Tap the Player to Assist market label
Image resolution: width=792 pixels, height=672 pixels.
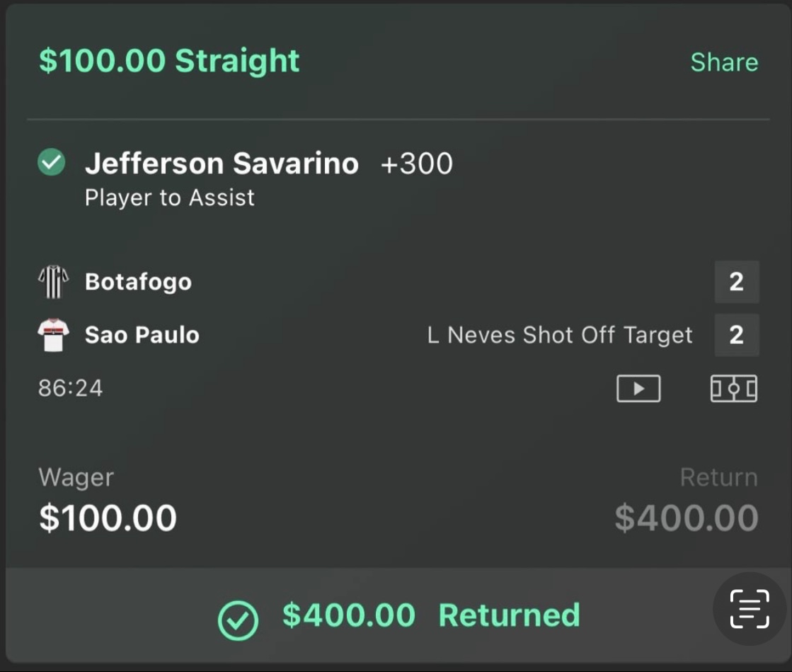click(x=169, y=198)
